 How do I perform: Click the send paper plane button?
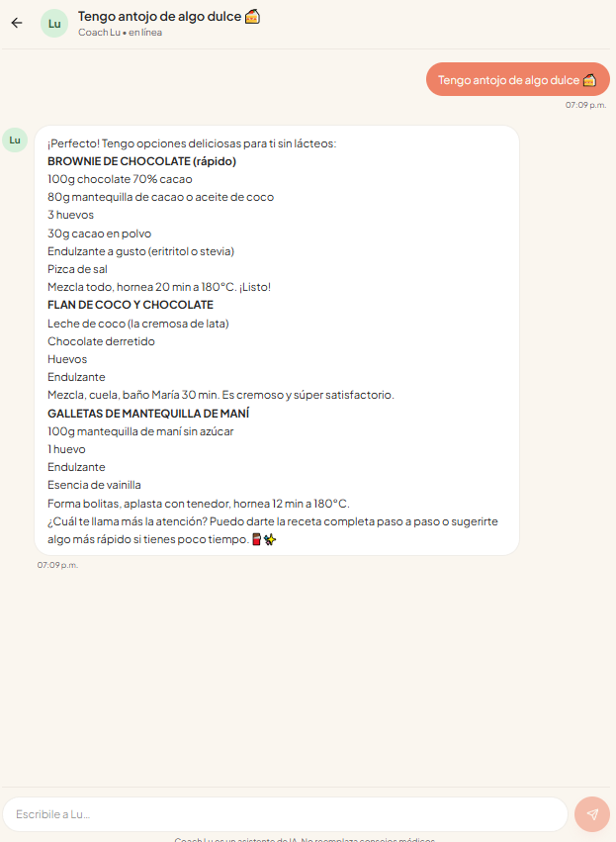(x=592, y=814)
